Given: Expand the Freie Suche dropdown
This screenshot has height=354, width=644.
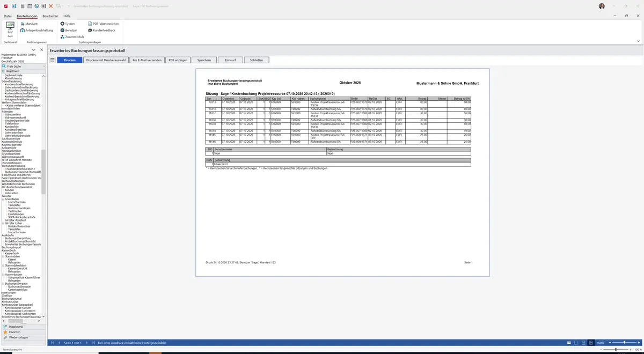Looking at the screenshot, I should [43, 67].
